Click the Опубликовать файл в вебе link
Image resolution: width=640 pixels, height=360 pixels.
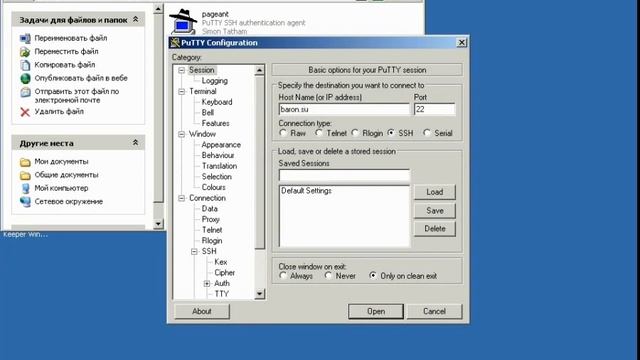tap(81, 78)
